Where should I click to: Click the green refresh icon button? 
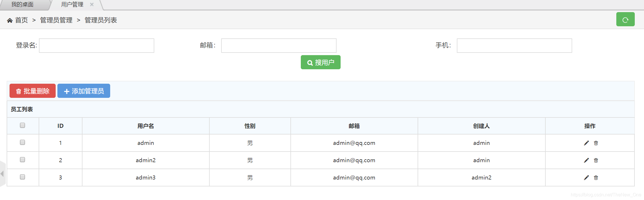click(625, 19)
